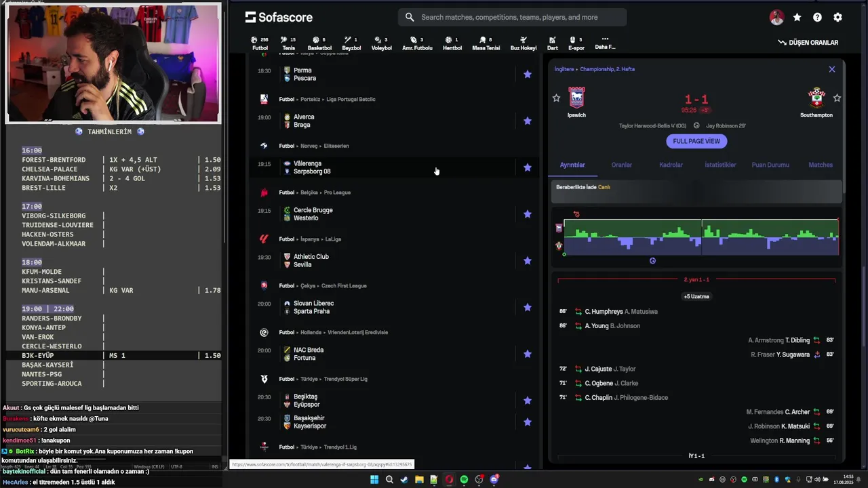This screenshot has width=868, height=488.
Task: Switch to the Ayrıntılar tab
Action: (572, 165)
